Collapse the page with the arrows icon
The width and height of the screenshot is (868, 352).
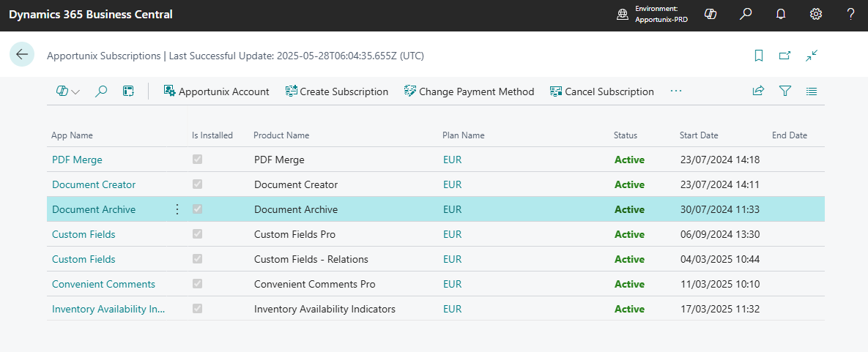[812, 56]
